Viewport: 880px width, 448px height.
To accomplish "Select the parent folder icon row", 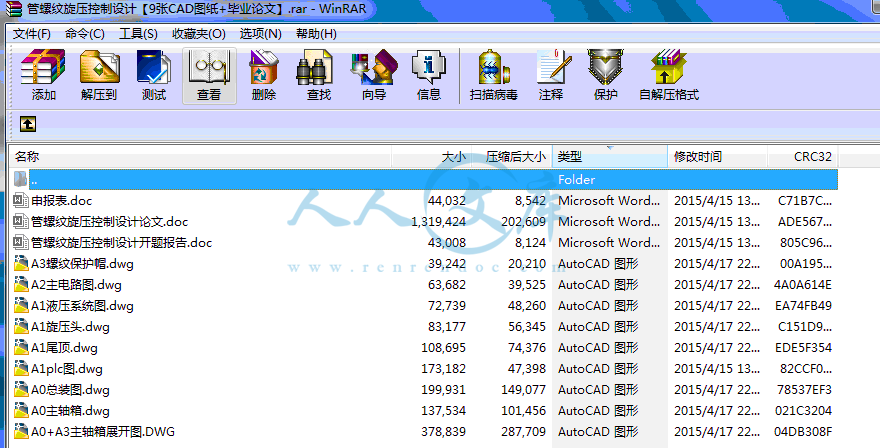I will pyautogui.click(x=21, y=180).
